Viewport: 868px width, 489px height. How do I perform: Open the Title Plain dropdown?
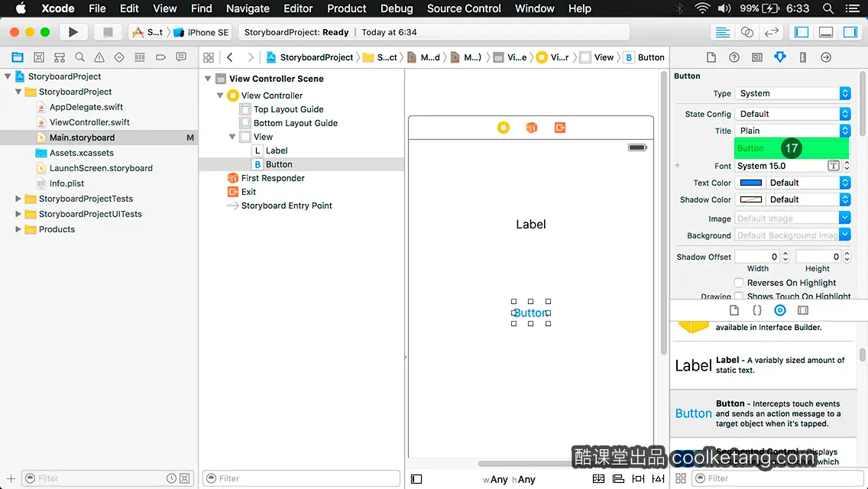point(792,131)
